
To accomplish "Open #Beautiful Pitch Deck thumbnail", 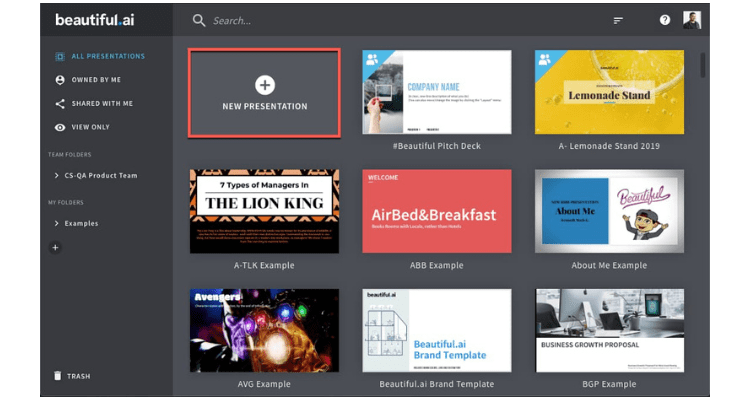I will pyautogui.click(x=437, y=92).
